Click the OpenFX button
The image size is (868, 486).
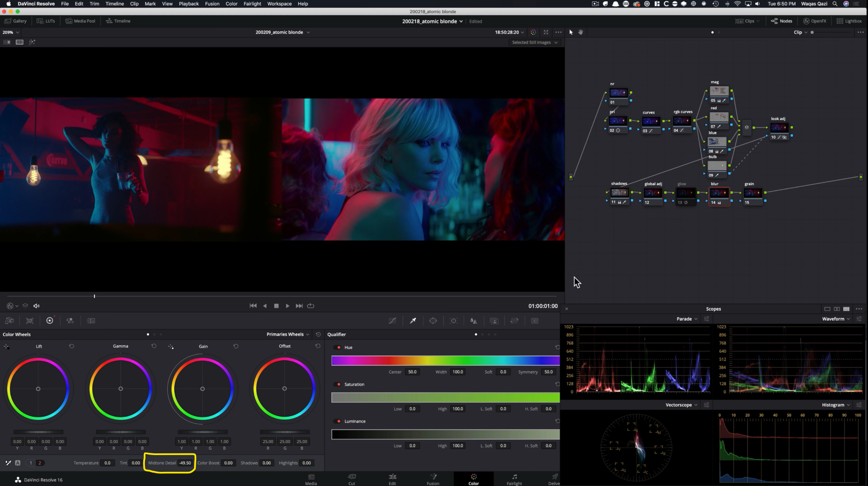815,21
